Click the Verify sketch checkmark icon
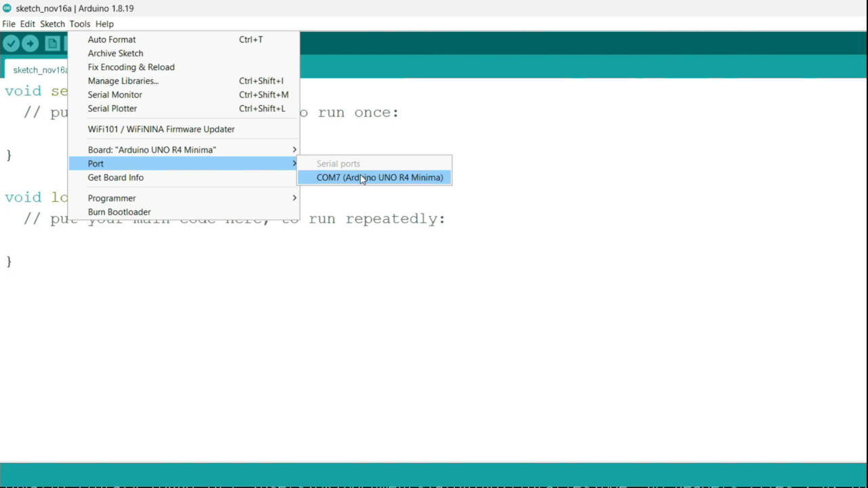Viewport: 868px width, 488px height. coord(11,44)
